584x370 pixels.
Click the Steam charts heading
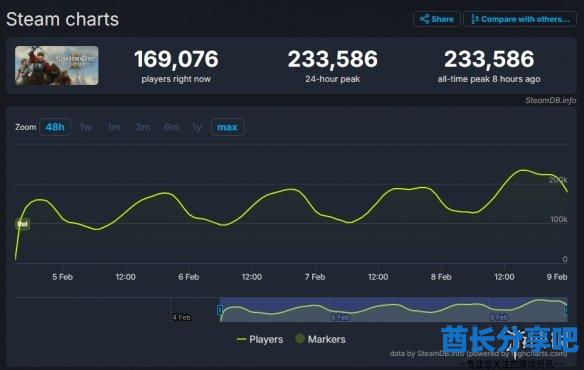click(x=63, y=19)
